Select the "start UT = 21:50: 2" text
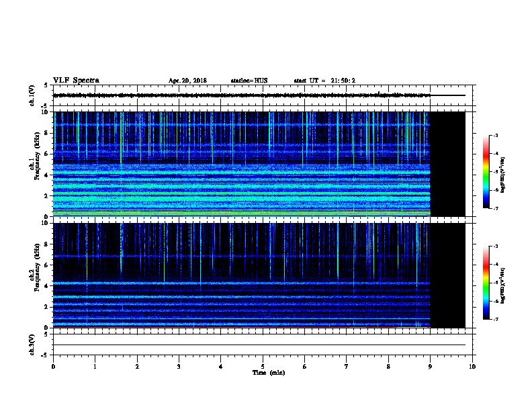 (x=324, y=81)
